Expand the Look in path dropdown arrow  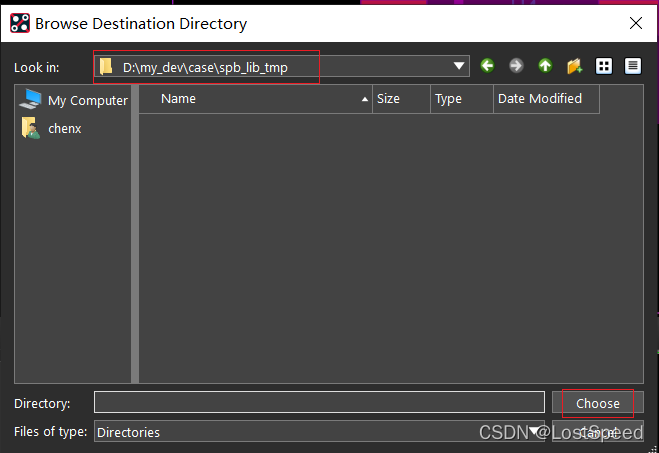tap(459, 66)
